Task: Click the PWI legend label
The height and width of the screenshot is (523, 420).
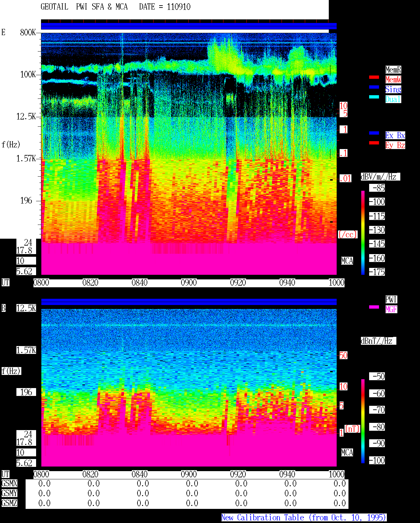Action: pyautogui.click(x=391, y=299)
